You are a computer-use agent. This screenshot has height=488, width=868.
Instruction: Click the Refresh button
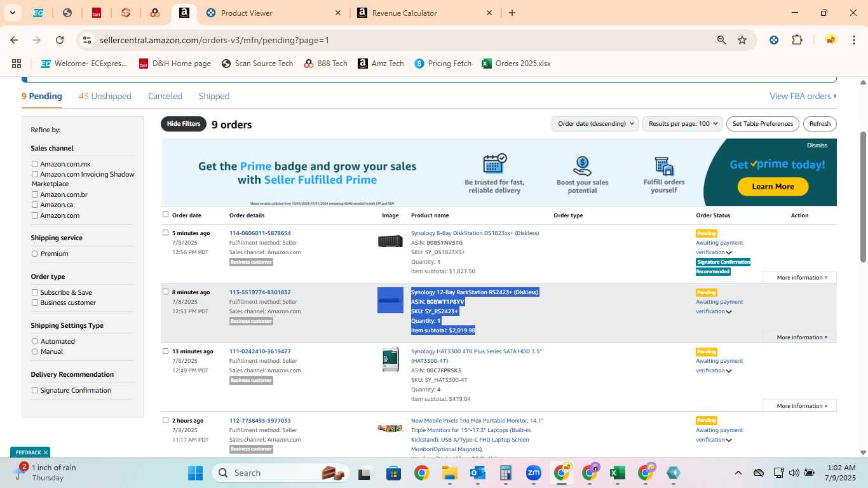[820, 124]
